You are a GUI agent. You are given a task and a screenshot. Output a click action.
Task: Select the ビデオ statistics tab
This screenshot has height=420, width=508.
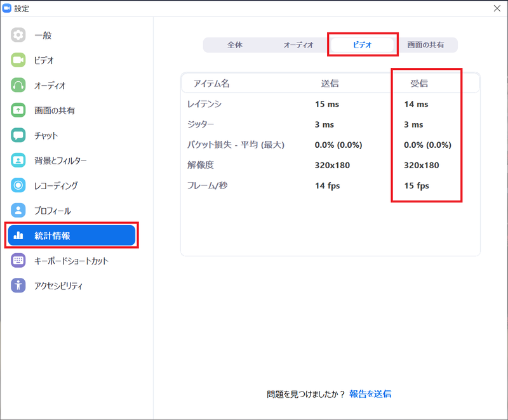pos(363,44)
